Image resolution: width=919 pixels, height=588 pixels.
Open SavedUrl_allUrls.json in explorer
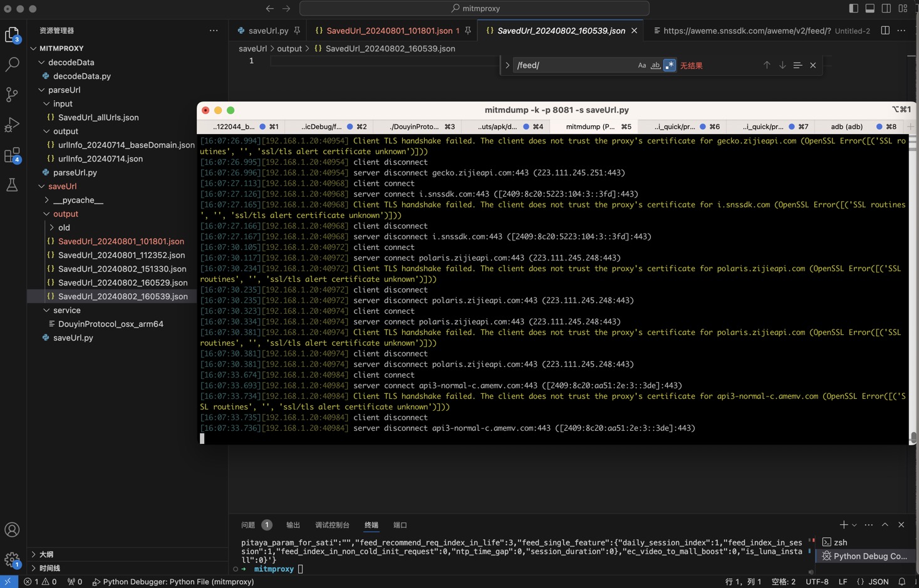[x=98, y=117]
